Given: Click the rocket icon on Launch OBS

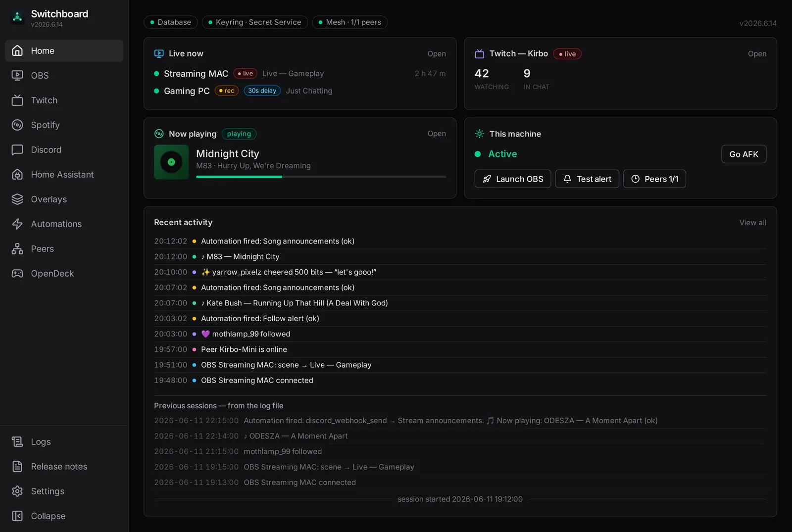Looking at the screenshot, I should click(487, 179).
